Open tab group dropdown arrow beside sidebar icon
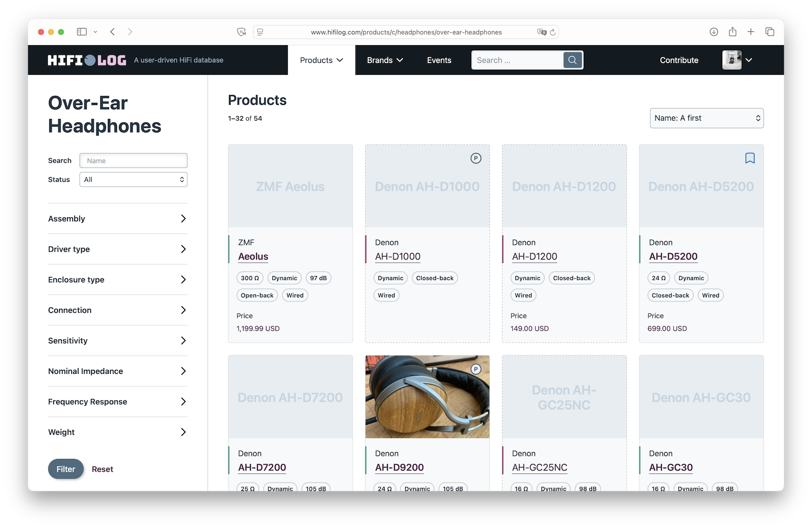812x528 pixels. [95, 32]
